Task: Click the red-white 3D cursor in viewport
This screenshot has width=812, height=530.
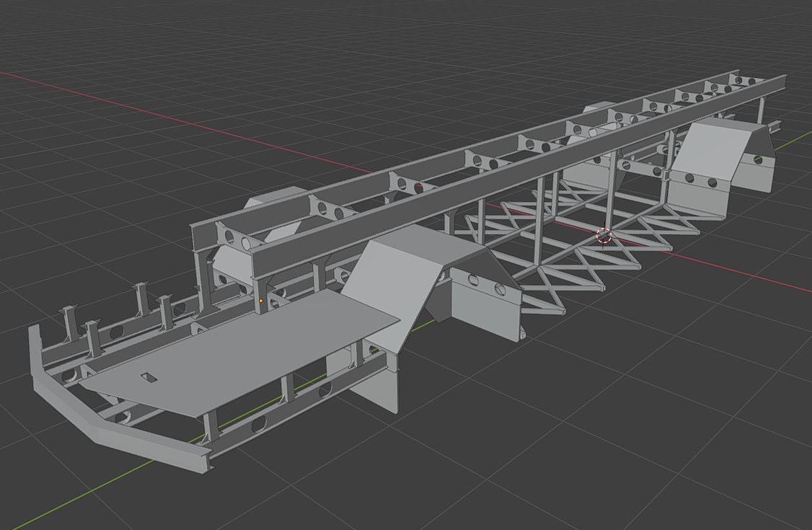Action: [x=604, y=236]
